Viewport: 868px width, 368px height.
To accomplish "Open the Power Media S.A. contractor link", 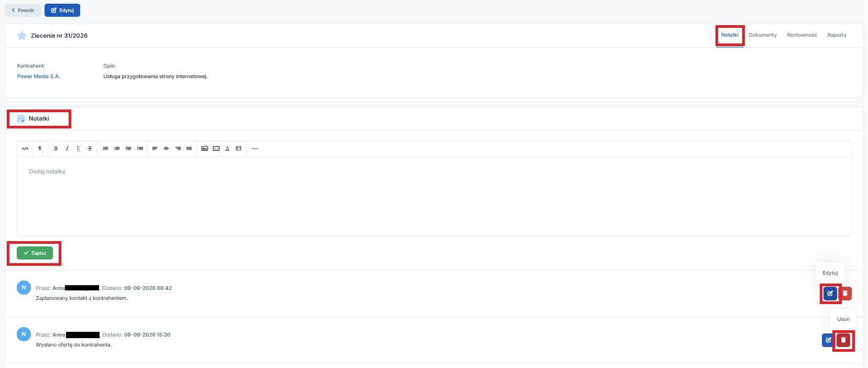I will 38,77.
